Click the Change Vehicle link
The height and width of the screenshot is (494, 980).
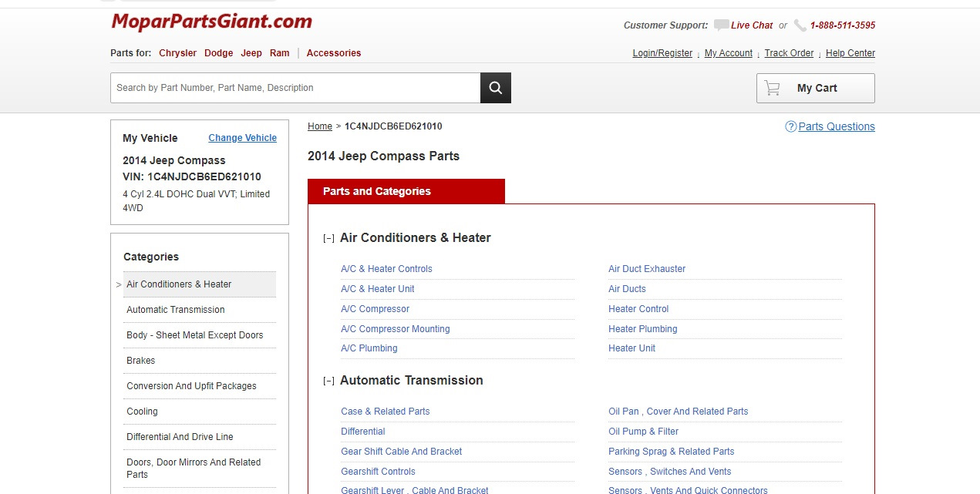click(242, 138)
